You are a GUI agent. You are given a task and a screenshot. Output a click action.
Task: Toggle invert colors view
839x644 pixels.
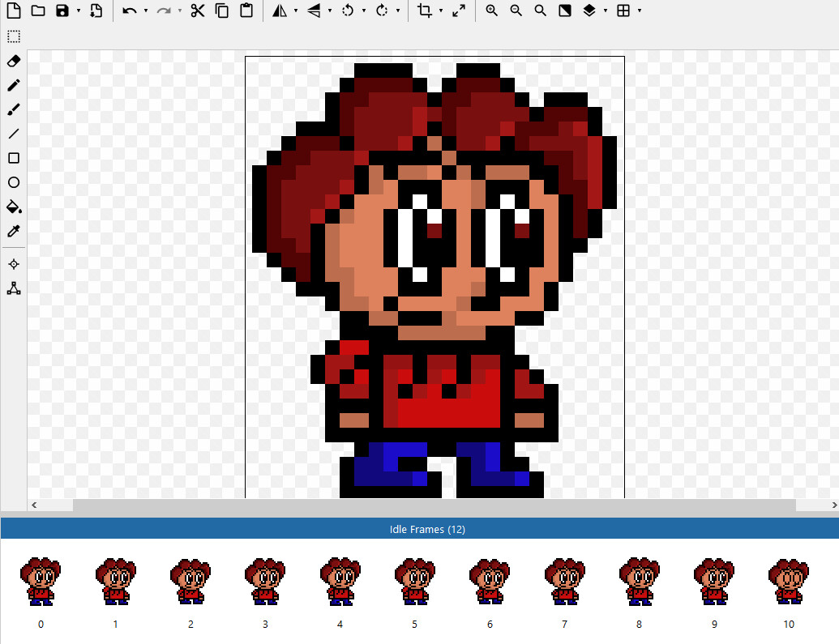click(564, 11)
